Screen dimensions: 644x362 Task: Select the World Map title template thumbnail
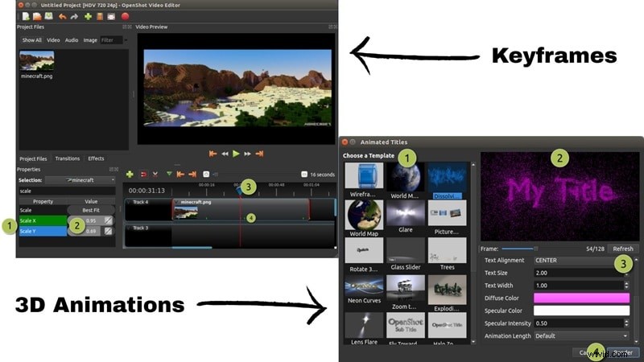[364, 216]
